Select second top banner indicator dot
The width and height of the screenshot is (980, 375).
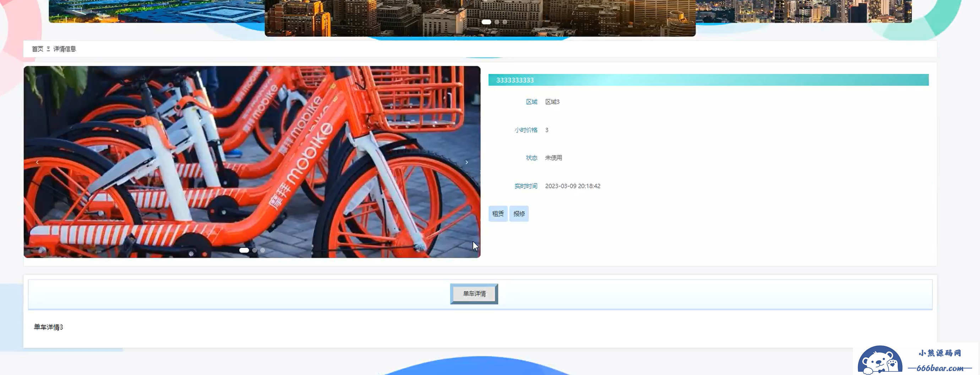(497, 22)
